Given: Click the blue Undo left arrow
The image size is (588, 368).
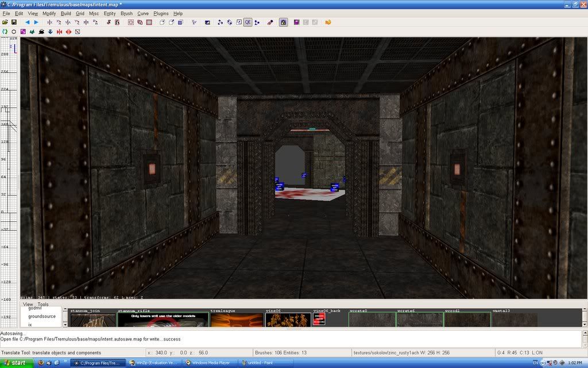Looking at the screenshot, I should (x=27, y=22).
